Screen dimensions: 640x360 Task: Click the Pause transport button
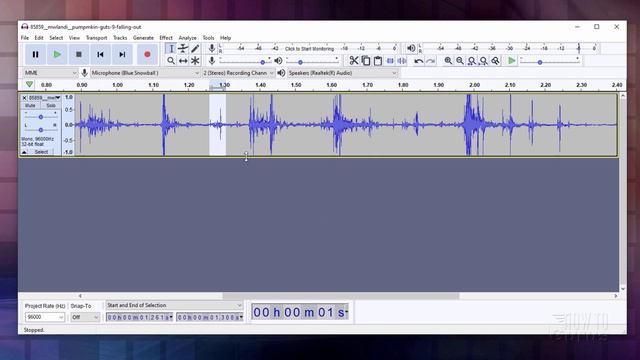point(36,54)
